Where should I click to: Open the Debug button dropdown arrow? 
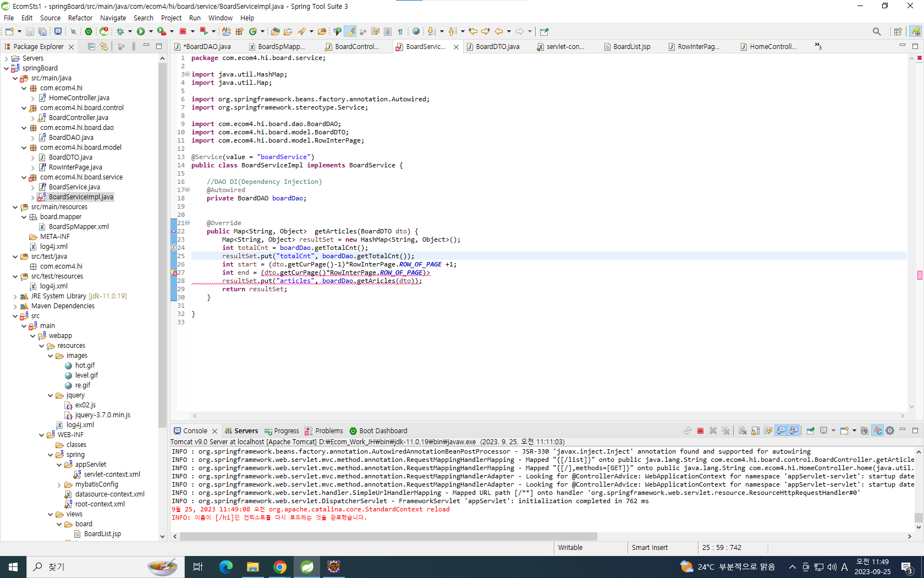pos(130,31)
